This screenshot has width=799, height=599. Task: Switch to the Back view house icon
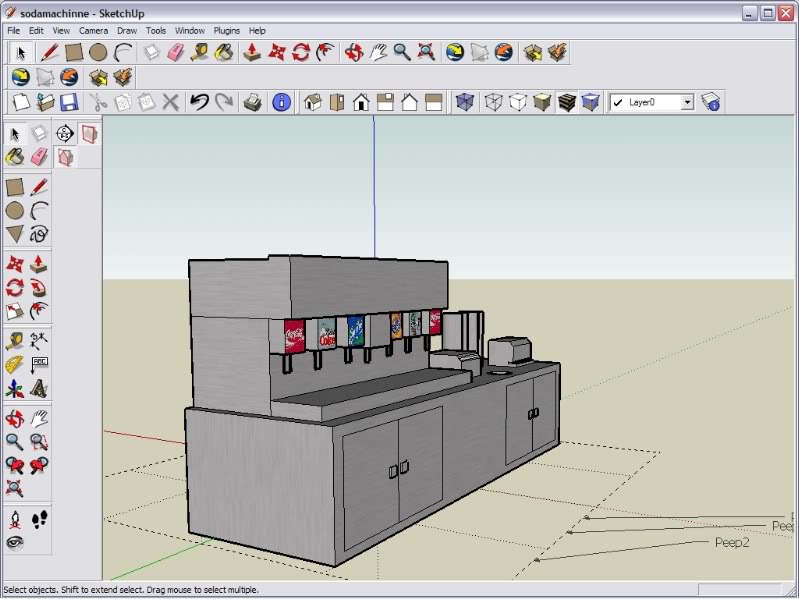click(410, 102)
